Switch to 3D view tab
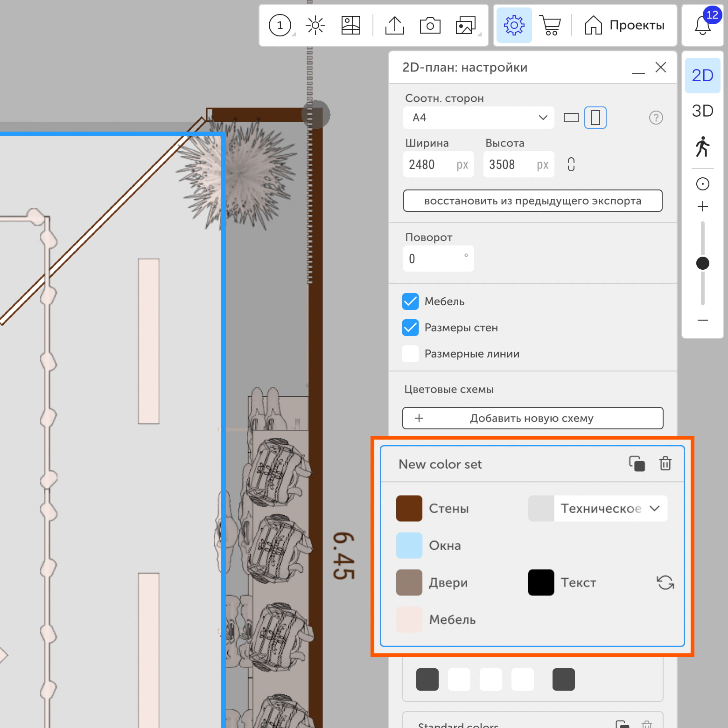 [x=702, y=111]
